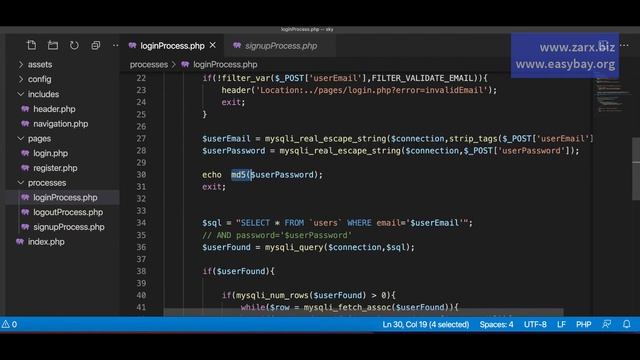Click mysqli_query on line 36
The width and height of the screenshot is (640, 360).
pos(294,247)
